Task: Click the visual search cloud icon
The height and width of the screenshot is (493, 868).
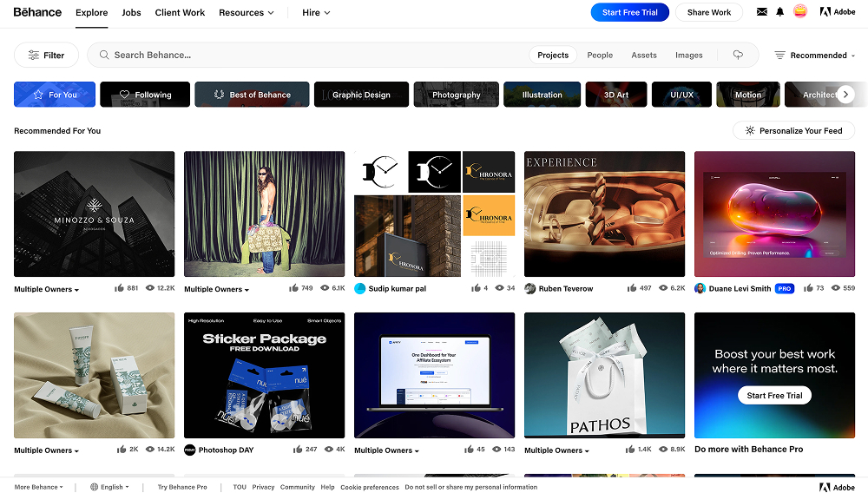Action: pyautogui.click(x=738, y=55)
